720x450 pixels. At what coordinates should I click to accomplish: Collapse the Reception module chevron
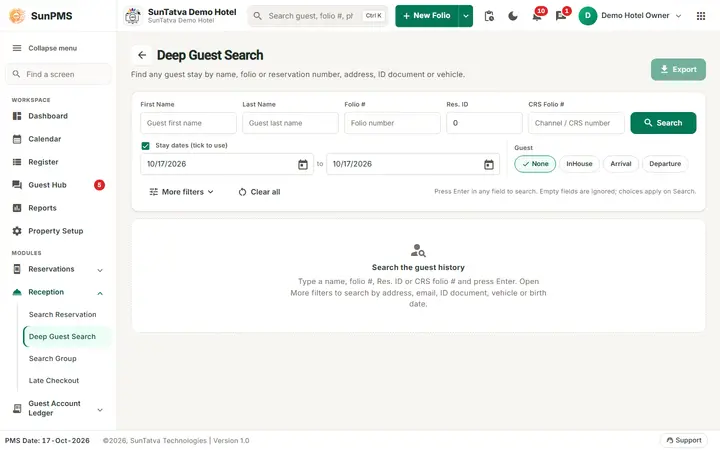click(x=100, y=293)
